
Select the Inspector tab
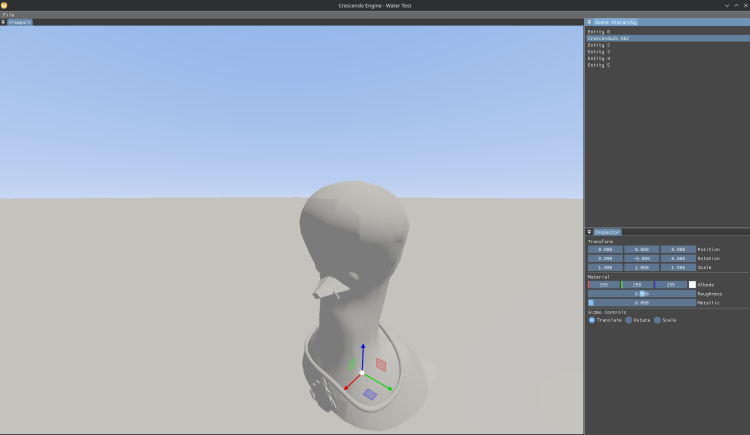pyautogui.click(x=607, y=232)
